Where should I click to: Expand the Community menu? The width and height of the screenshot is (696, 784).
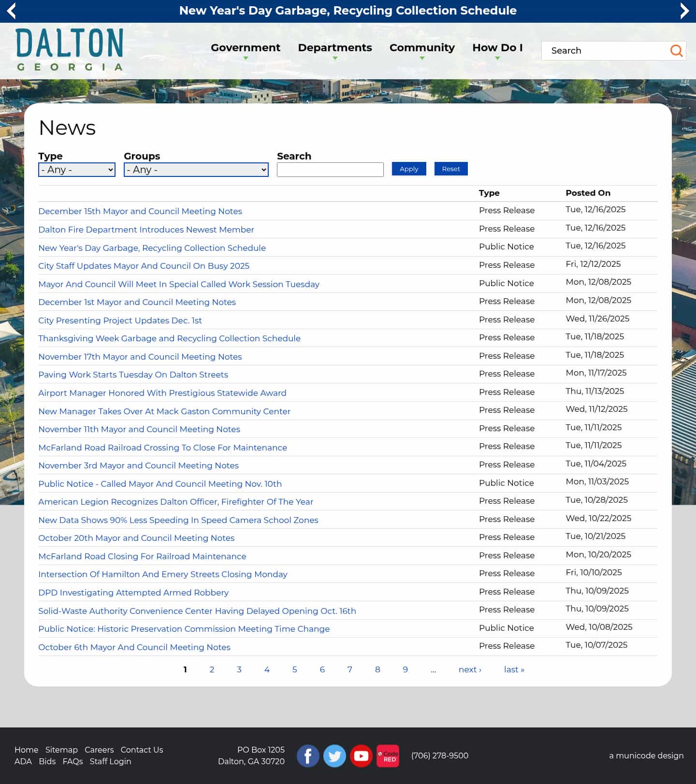click(422, 48)
